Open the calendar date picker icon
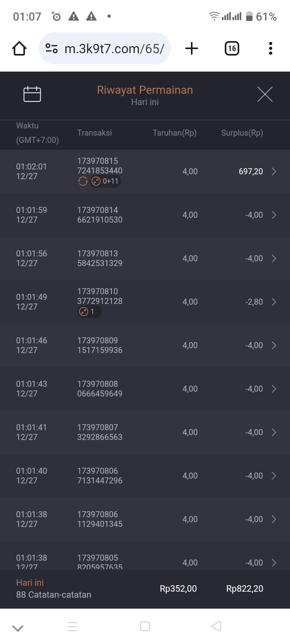 [x=32, y=94]
